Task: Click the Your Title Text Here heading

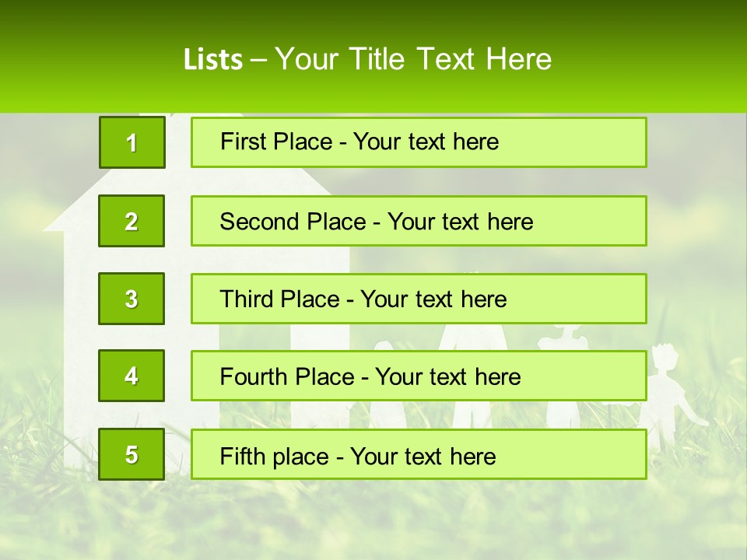Action: point(412,59)
